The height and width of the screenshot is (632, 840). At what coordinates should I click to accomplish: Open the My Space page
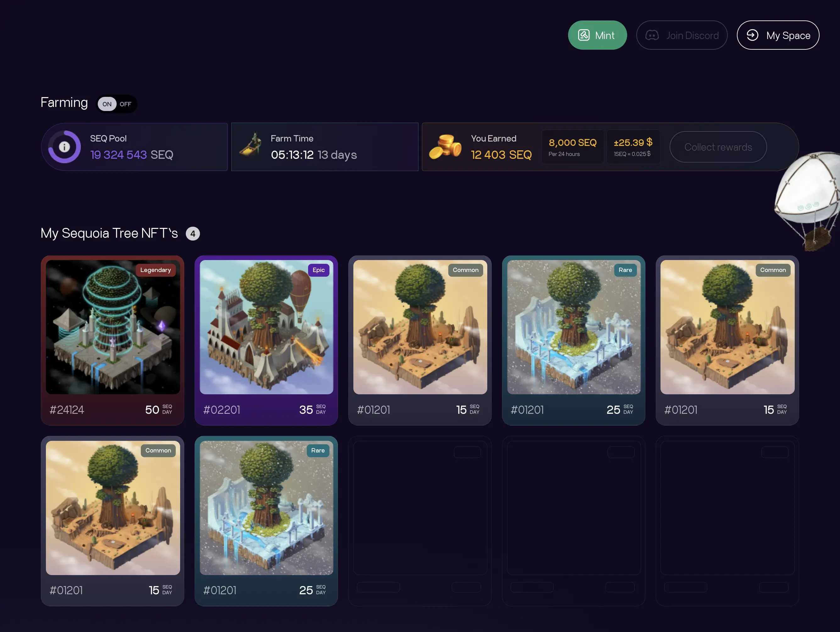(x=778, y=35)
